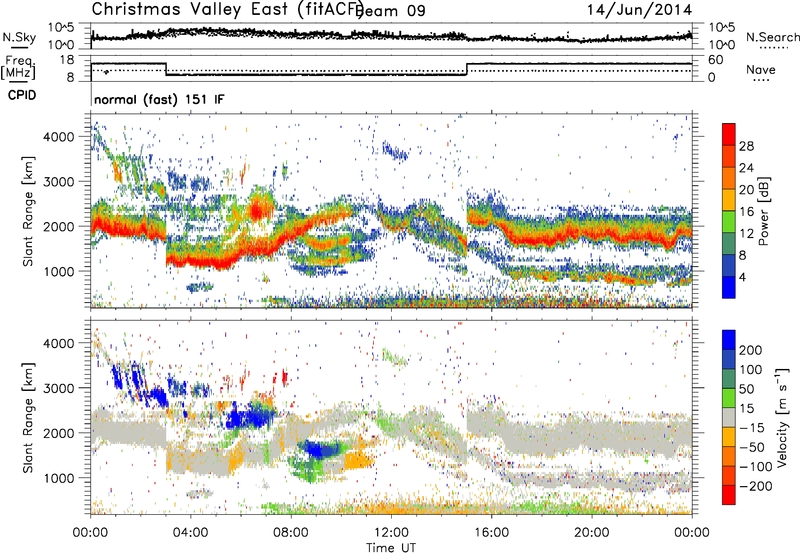Click the 08:00 time tick label
The width and height of the screenshot is (800, 554).
tap(291, 533)
